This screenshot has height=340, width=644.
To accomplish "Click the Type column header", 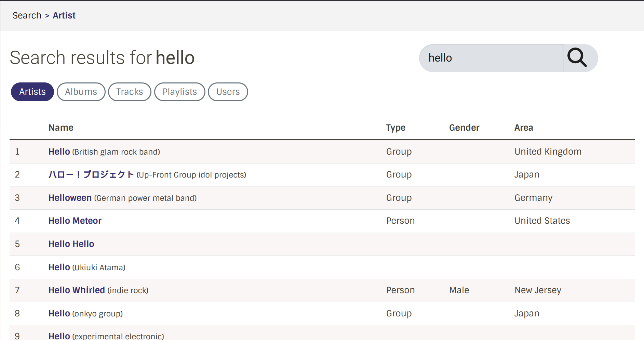I will [396, 128].
